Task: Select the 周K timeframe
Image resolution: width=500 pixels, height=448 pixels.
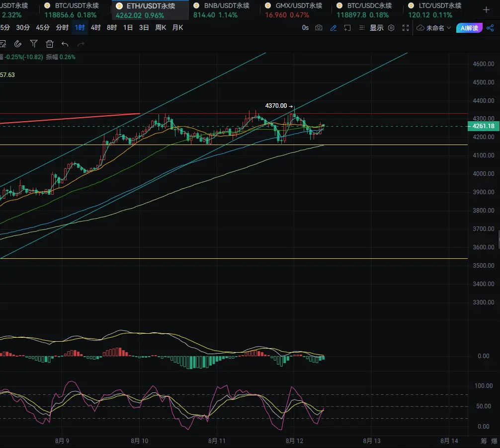Action: coord(161,28)
